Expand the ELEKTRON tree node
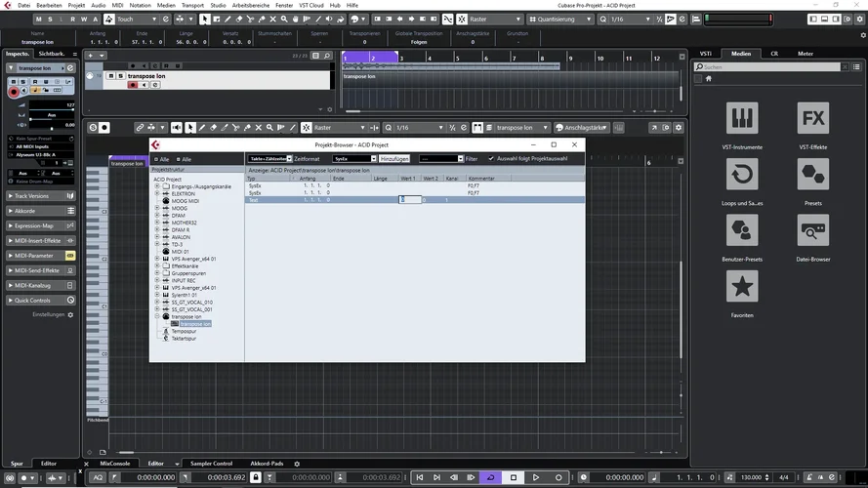868x488 pixels. click(x=156, y=194)
